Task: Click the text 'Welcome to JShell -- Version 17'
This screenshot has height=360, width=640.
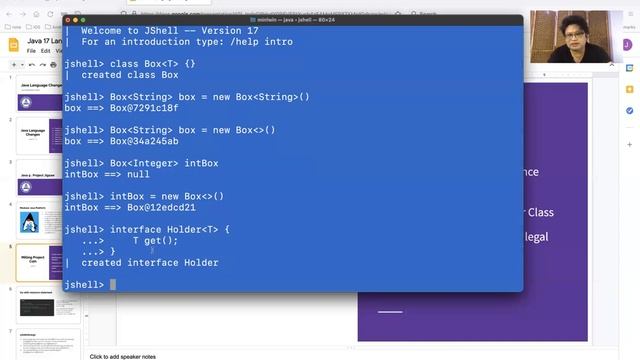Action: [169, 31]
